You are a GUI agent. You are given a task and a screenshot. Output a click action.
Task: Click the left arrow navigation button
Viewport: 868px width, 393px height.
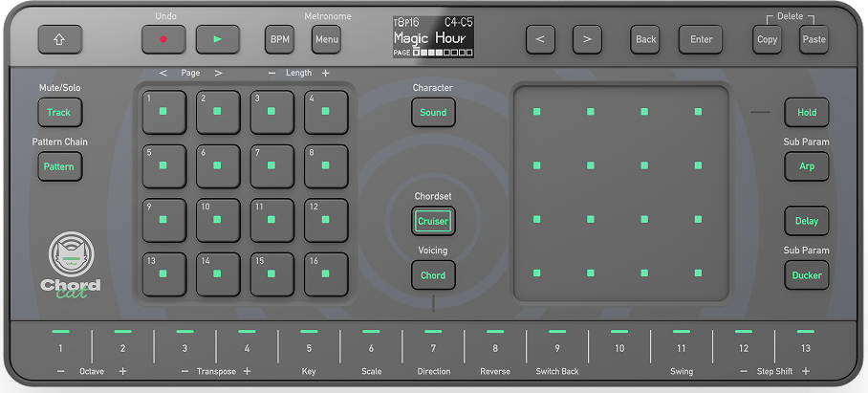point(540,39)
